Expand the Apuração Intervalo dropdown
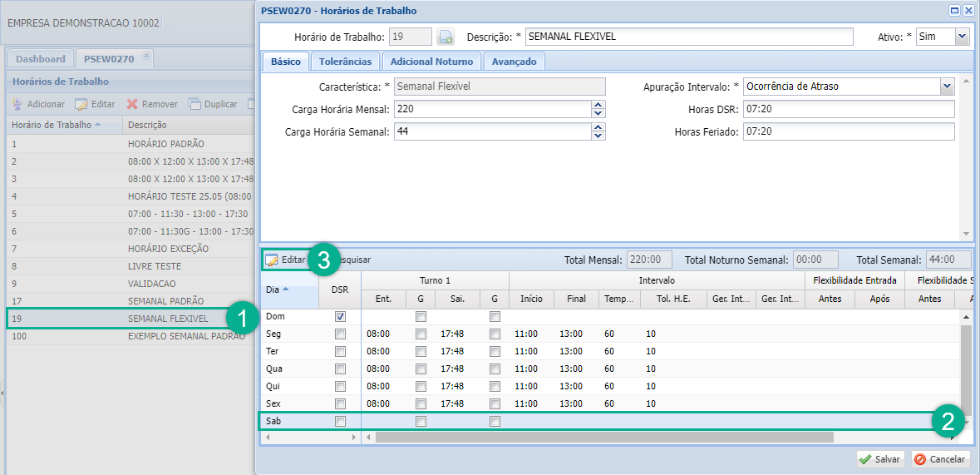 (946, 87)
